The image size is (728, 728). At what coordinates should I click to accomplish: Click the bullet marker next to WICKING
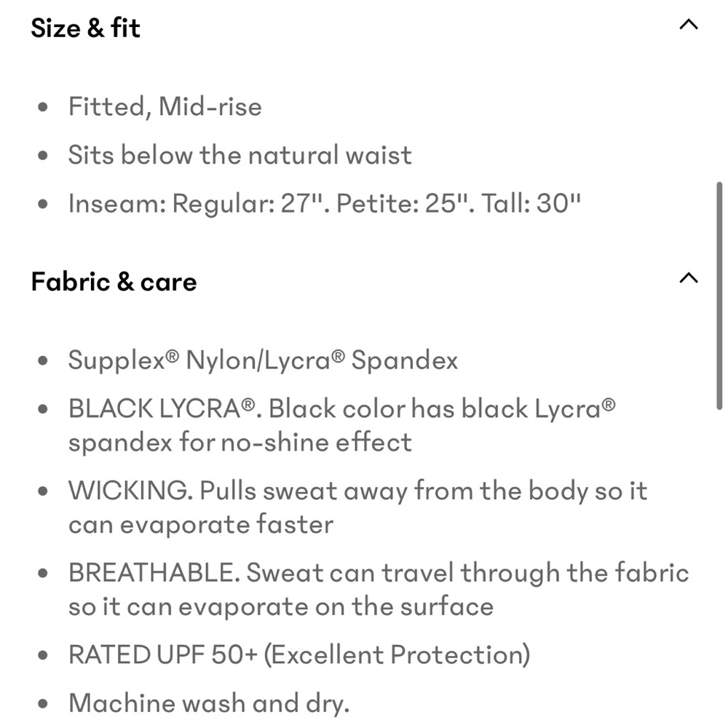point(44,490)
